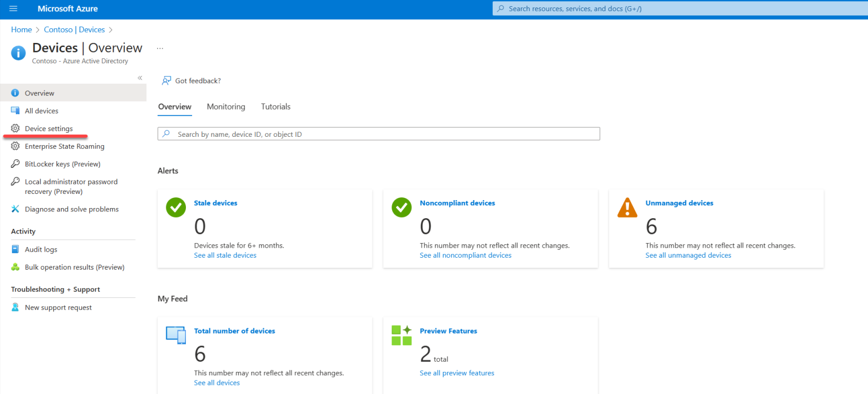Create a New support request
Viewport: 868px width, 394px height.
pos(58,307)
